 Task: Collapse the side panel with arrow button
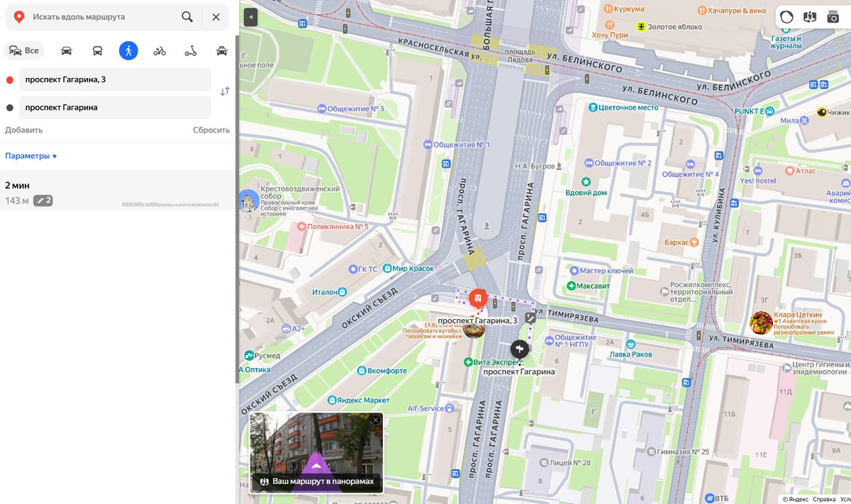250,17
